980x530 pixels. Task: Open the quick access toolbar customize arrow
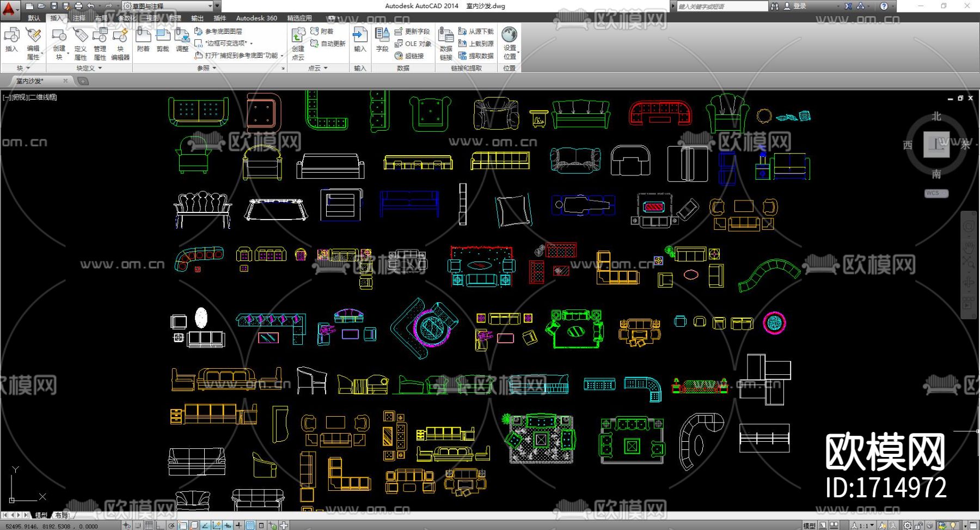(x=218, y=6)
